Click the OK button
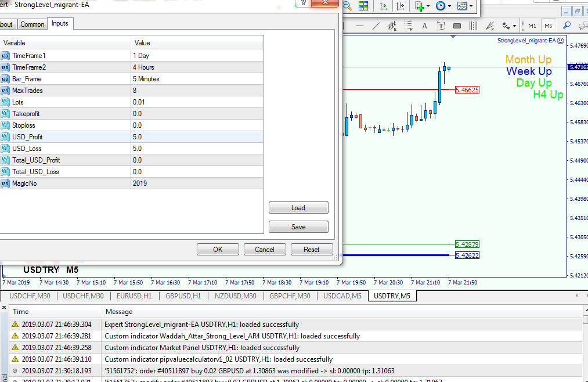This screenshot has width=588, height=382. click(x=218, y=250)
